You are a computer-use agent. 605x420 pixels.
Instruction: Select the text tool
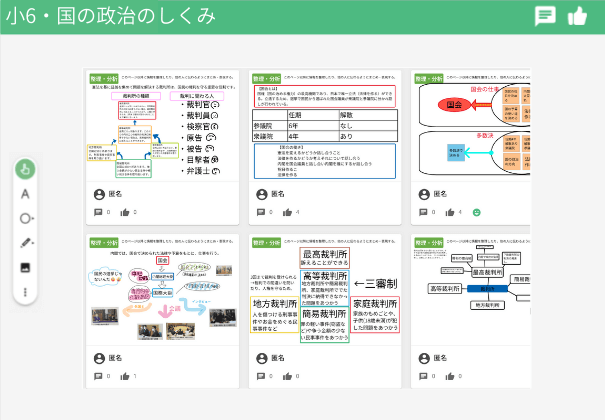(x=25, y=193)
